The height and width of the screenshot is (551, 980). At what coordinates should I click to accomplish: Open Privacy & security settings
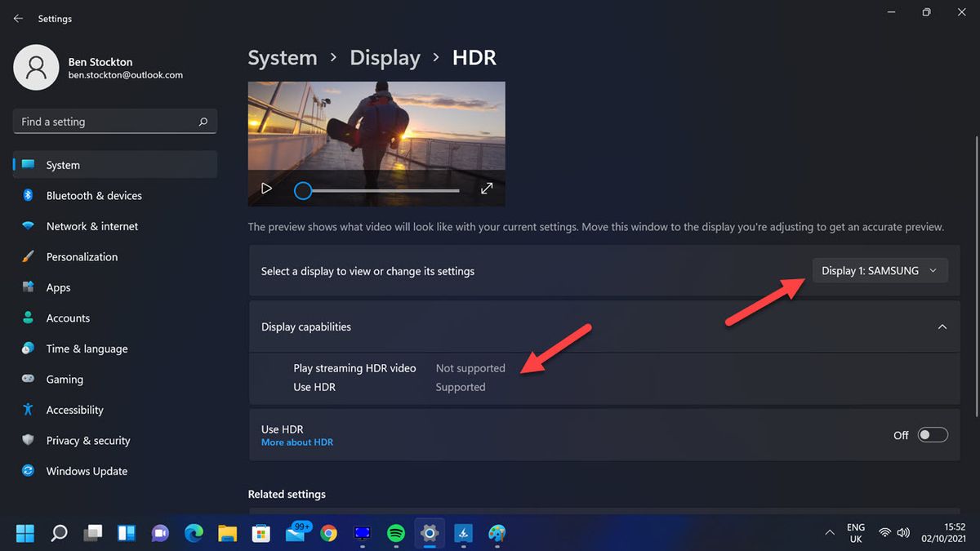(x=88, y=440)
